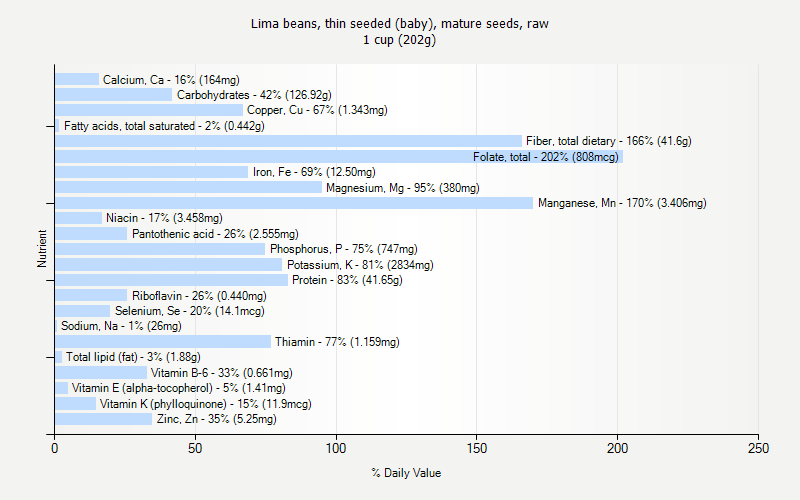Click the Fiber, total dietary bar
Viewport: 800px width, 500px height.
tap(288, 141)
